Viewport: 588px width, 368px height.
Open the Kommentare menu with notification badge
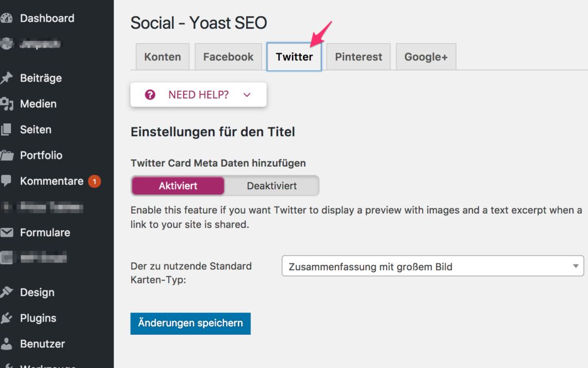click(52, 181)
